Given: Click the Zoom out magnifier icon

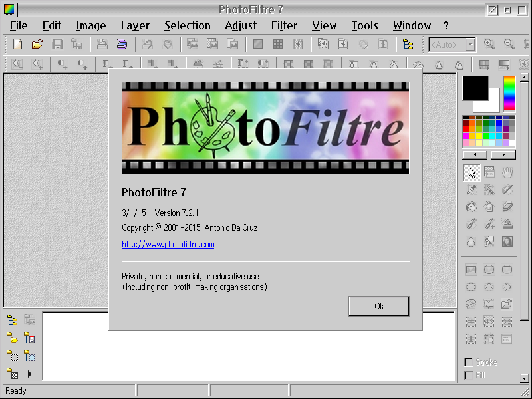Looking at the screenshot, I should 509,44.
